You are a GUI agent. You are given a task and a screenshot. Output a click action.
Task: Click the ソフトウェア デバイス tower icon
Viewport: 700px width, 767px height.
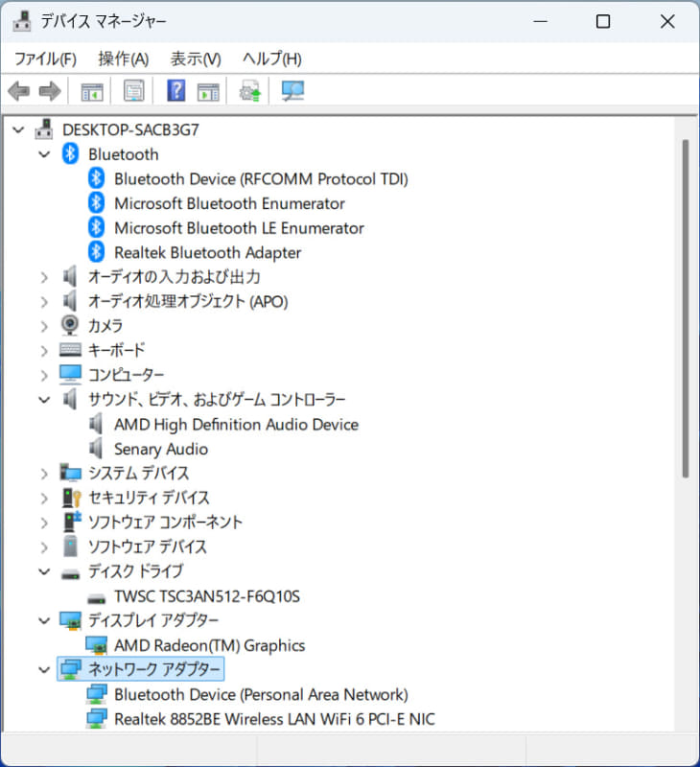coord(70,546)
